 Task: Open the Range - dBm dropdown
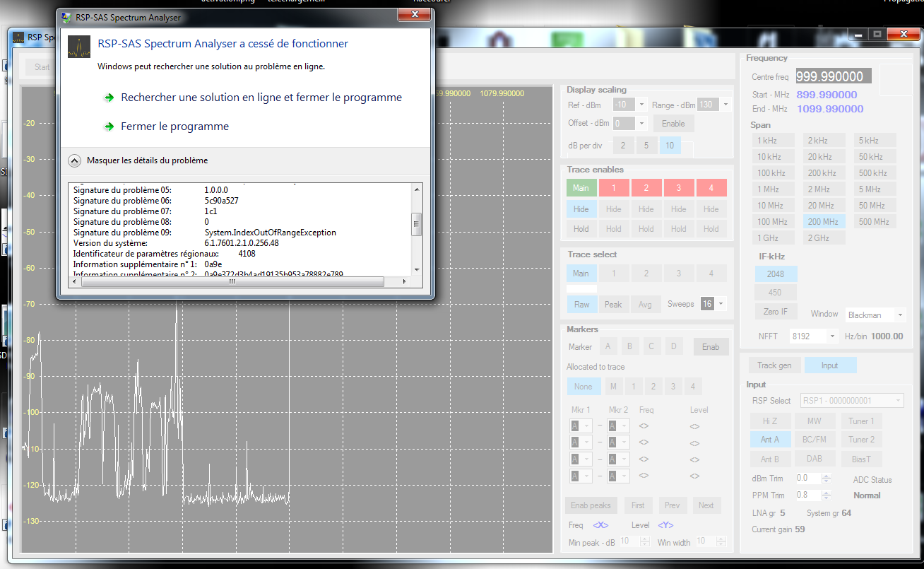click(x=725, y=105)
